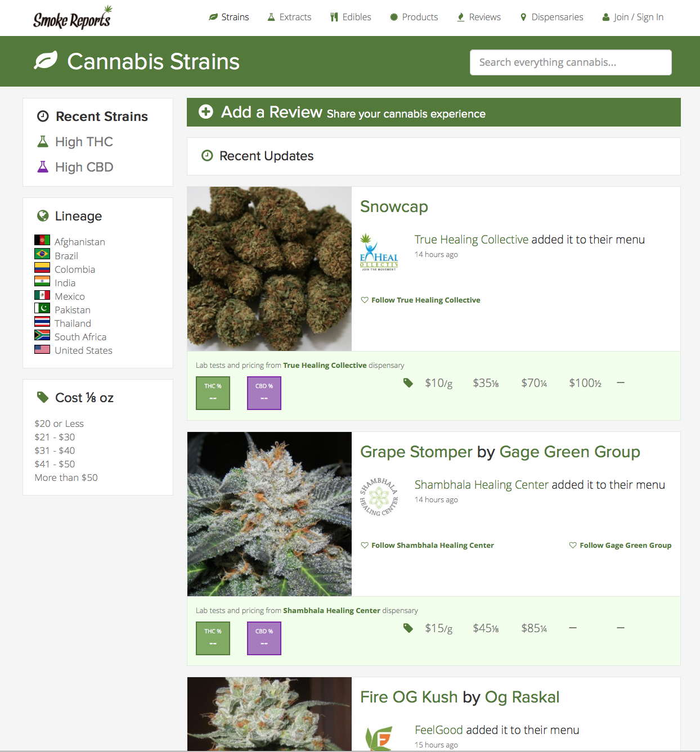Select the $21 - $30 cost filter
The height and width of the screenshot is (752, 700).
point(55,437)
